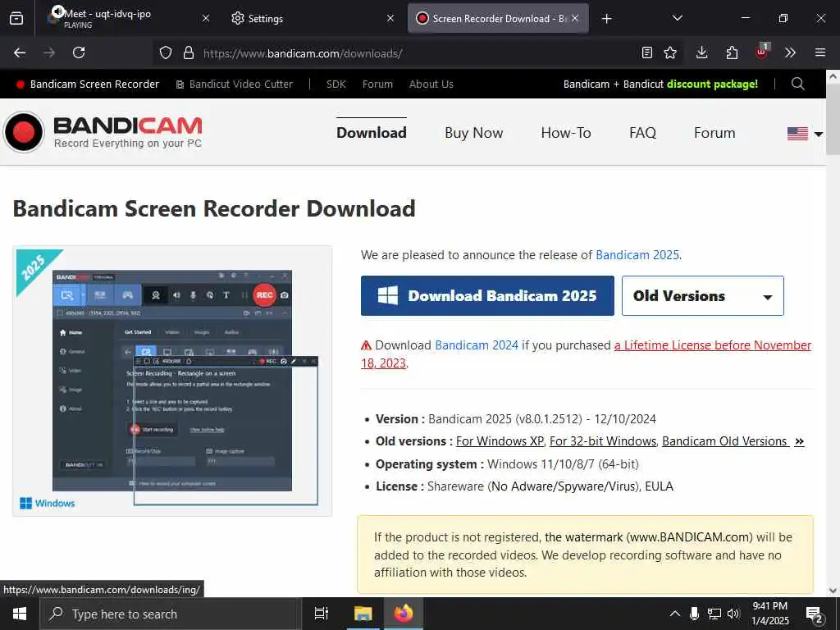Open the FAQ nav item
This screenshot has height=630, width=840.
(642, 133)
